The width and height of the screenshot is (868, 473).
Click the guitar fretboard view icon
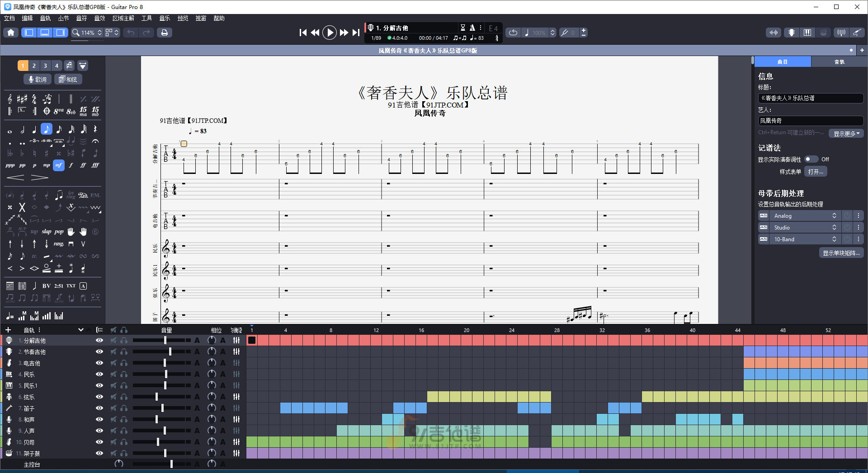tap(791, 33)
